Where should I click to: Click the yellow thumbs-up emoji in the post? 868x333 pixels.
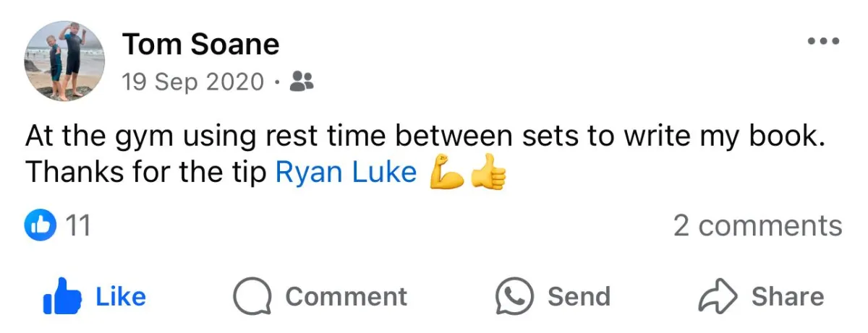488,173
